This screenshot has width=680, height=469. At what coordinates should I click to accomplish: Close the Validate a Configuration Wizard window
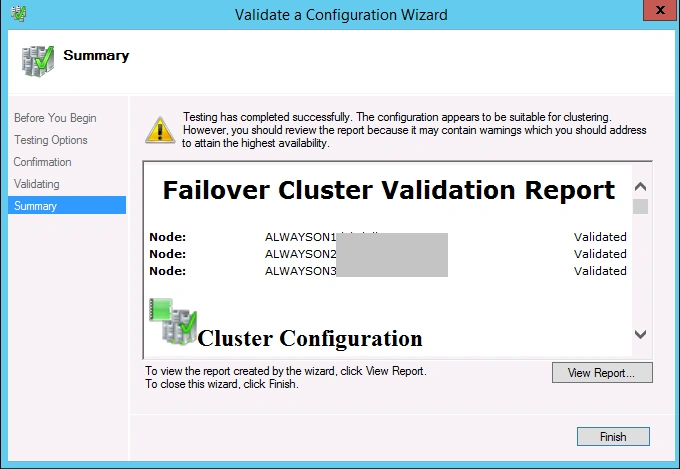click(660, 10)
